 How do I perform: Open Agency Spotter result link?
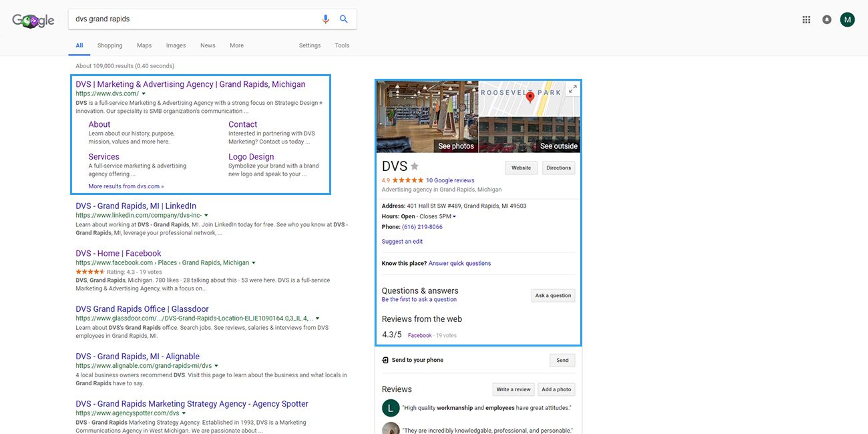192,404
